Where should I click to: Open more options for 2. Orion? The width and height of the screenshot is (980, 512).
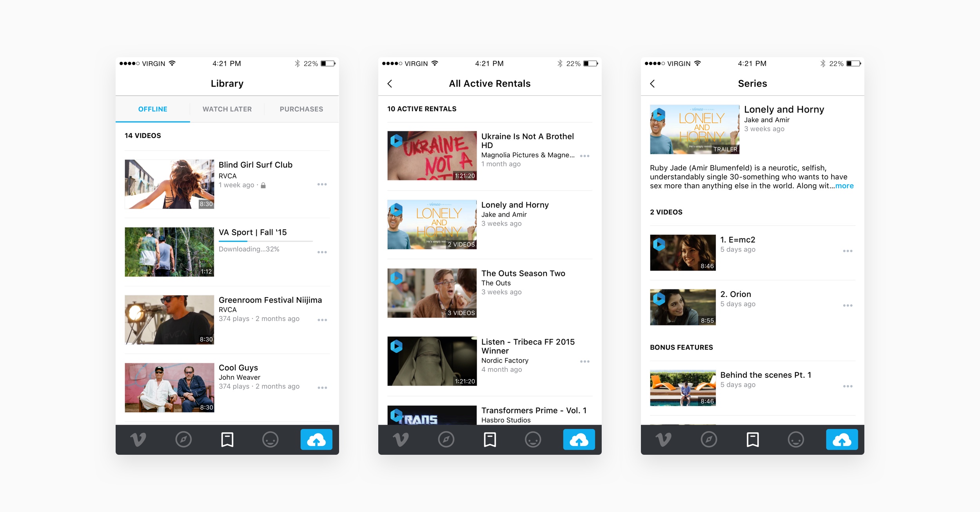(848, 305)
